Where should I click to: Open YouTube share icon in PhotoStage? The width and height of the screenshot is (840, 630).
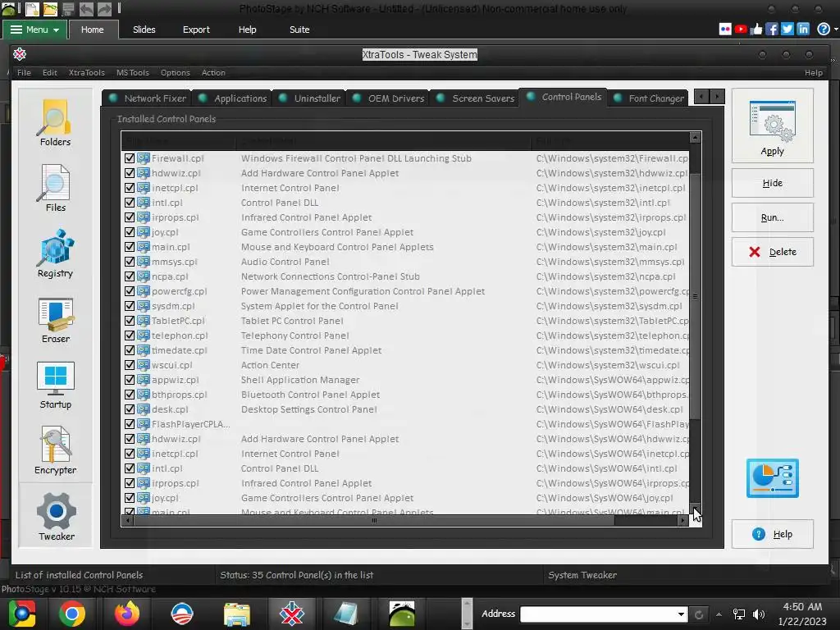click(741, 30)
